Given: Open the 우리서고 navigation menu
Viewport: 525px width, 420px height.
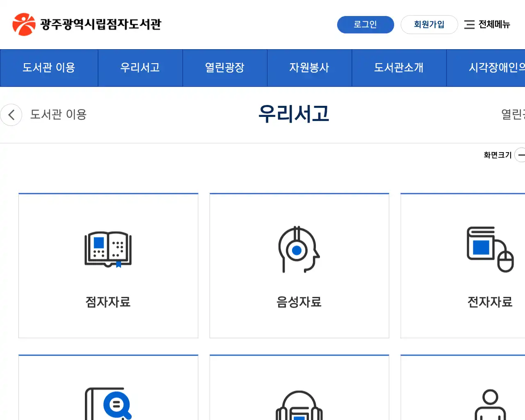Looking at the screenshot, I should click(140, 68).
